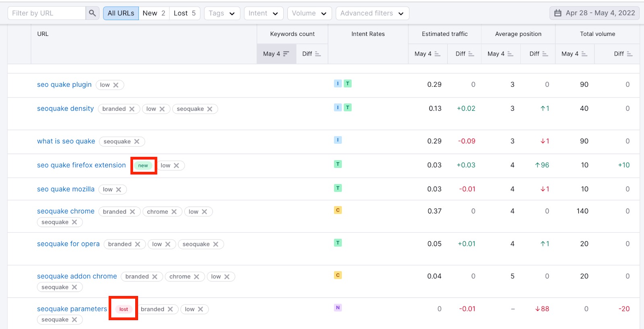The image size is (644, 329).
Task: Select the Lost tab filter
Action: [x=184, y=13]
